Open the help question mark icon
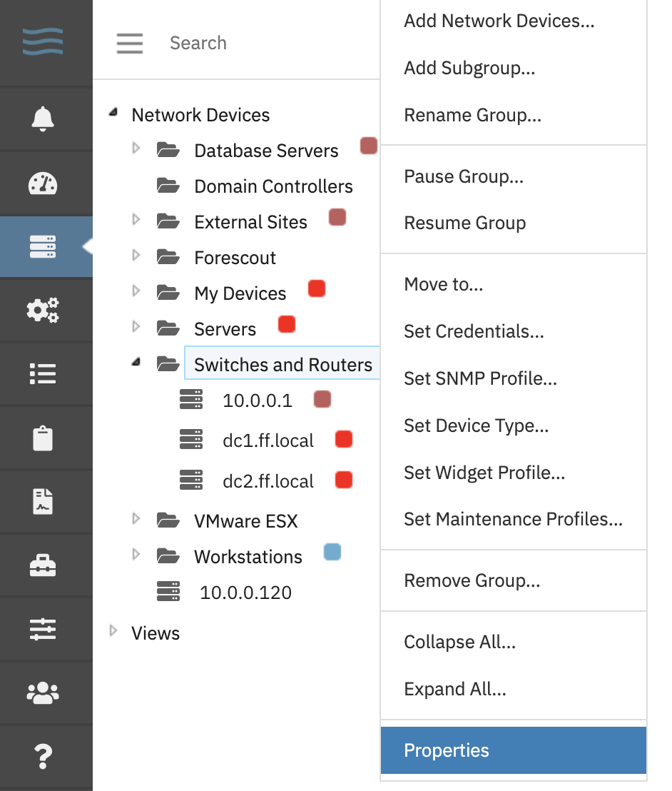Viewport: 672px width, 791px height. coord(43,756)
